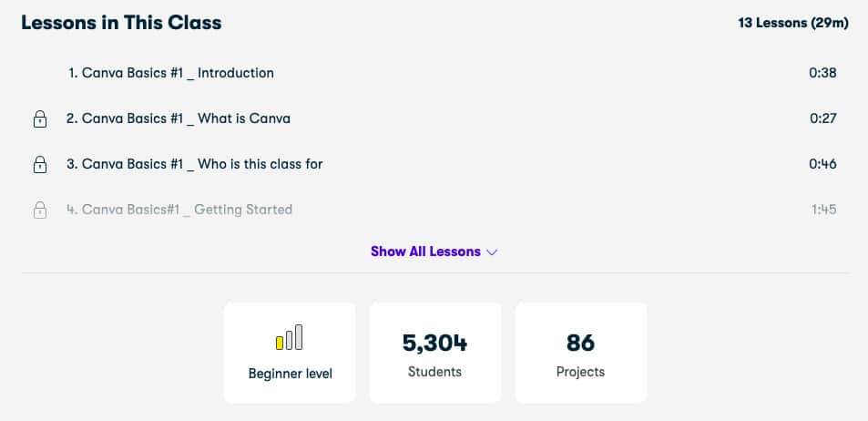The height and width of the screenshot is (421, 868).
Task: Click the lock icon beside Getting Started
Action: (x=40, y=210)
